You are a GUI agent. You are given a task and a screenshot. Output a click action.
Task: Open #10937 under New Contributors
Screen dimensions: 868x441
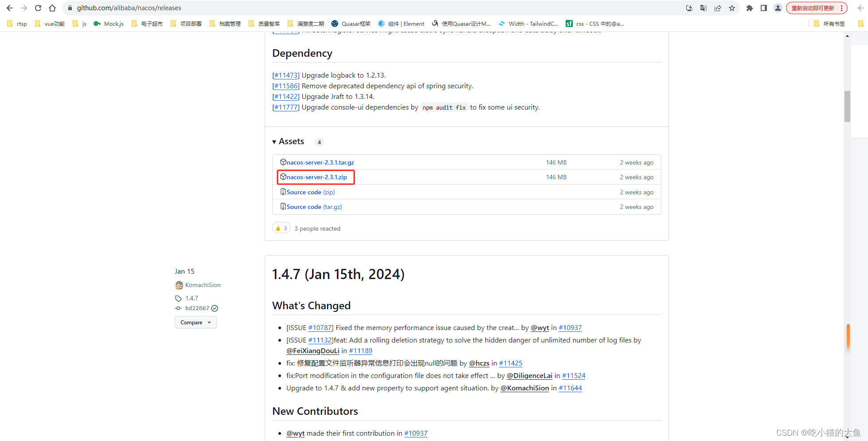coord(416,433)
